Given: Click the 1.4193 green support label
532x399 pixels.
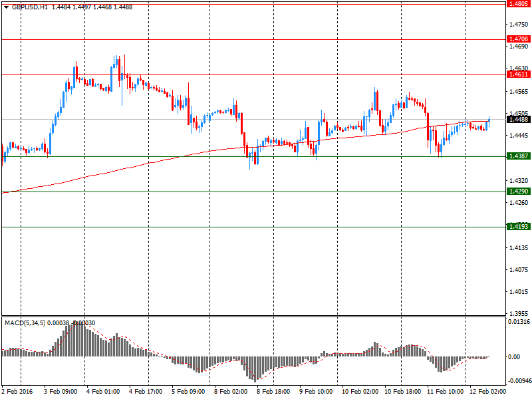Looking at the screenshot, I should coord(519,226).
